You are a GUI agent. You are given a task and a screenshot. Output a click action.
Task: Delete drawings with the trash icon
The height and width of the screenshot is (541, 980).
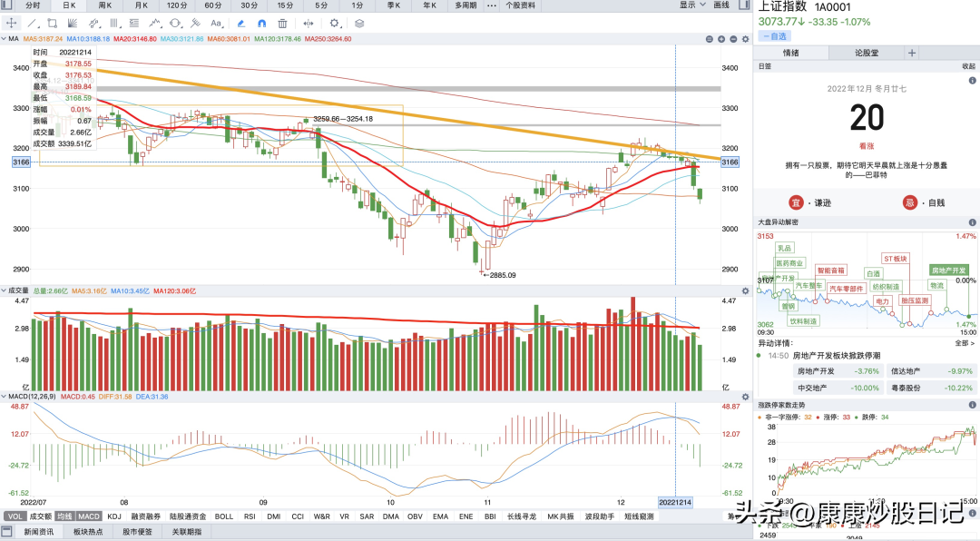(x=283, y=23)
